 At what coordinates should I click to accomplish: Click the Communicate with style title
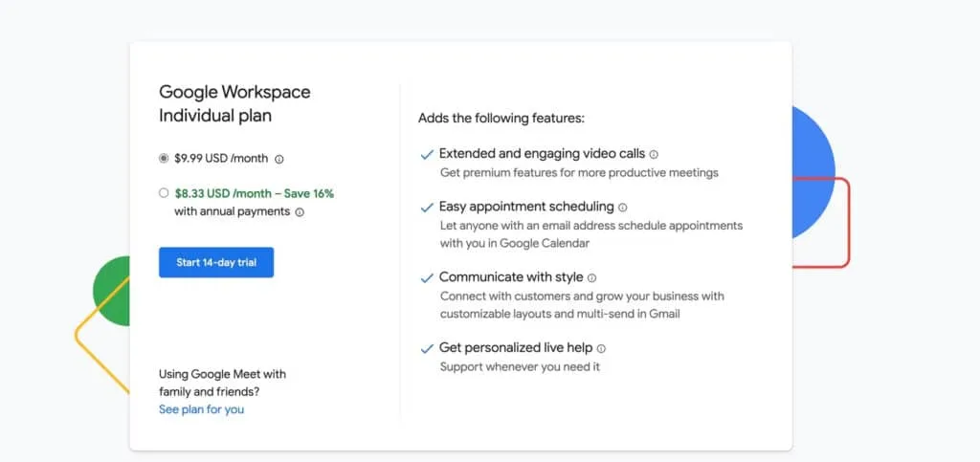(511, 277)
